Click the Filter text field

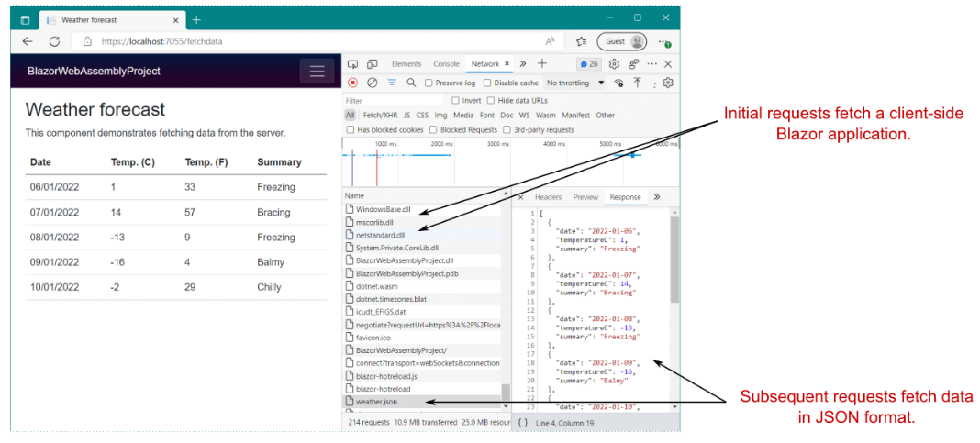coord(394,101)
